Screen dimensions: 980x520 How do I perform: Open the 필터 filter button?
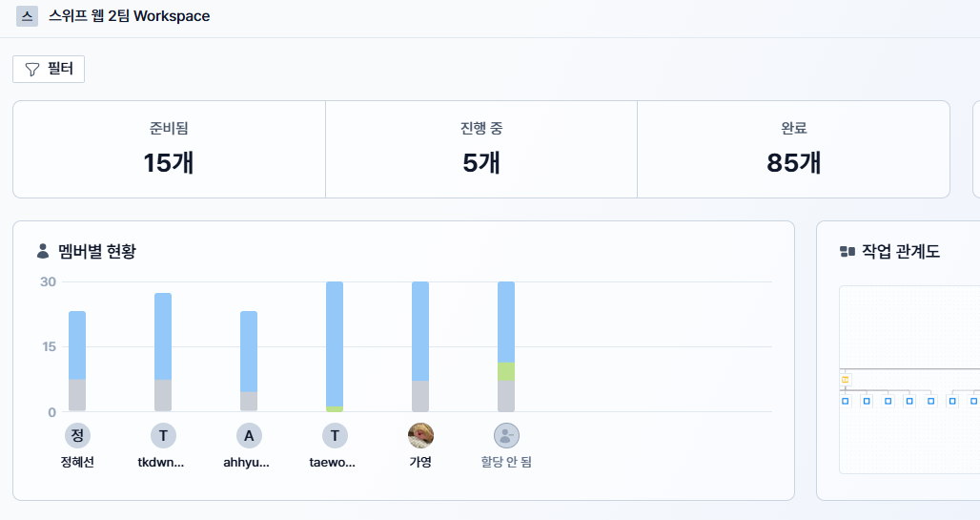coord(49,69)
